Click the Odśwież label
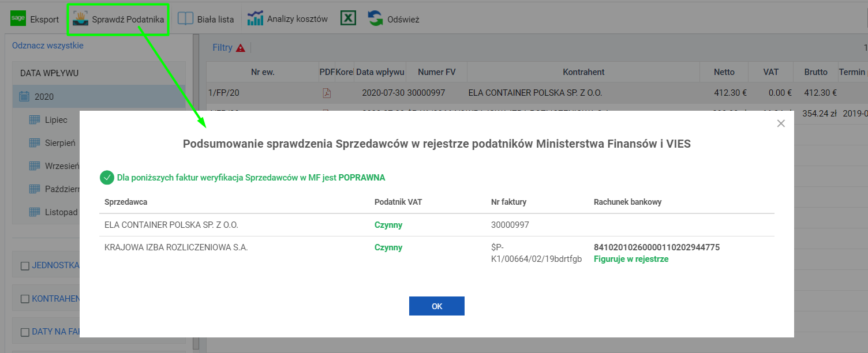This screenshot has width=868, height=353. [403, 19]
